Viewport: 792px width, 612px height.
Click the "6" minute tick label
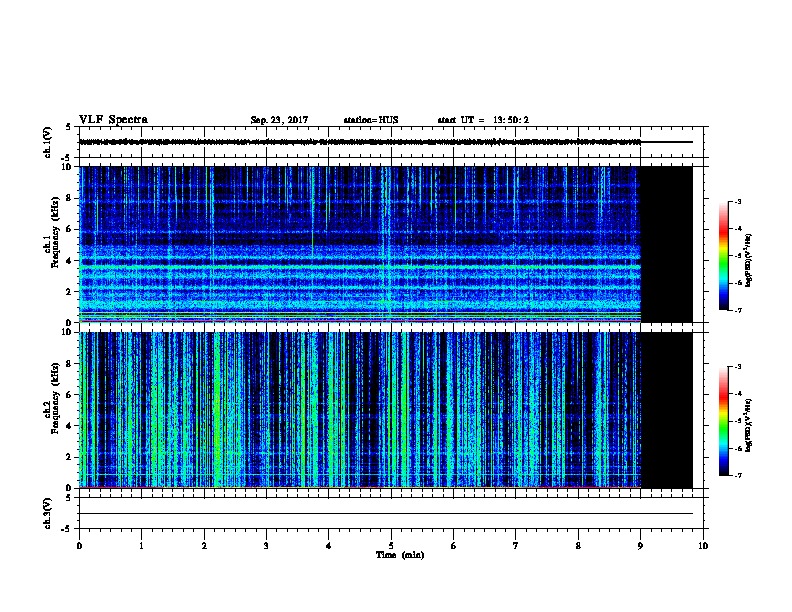pos(454,545)
